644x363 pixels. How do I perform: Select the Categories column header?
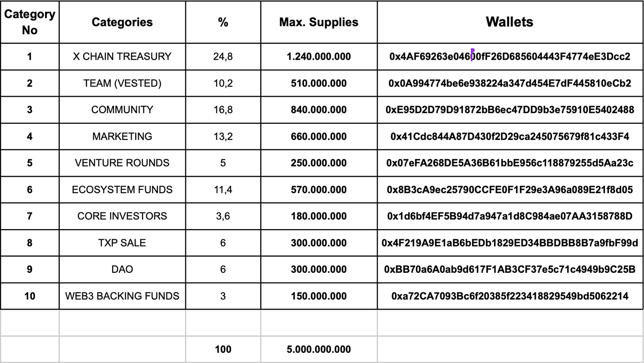[x=122, y=22]
